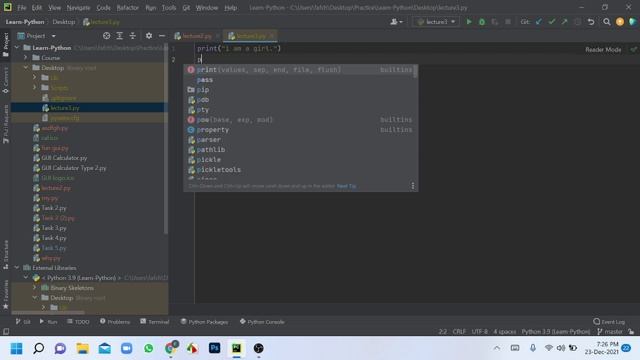Open the Refactor menu
Screen dimensions: 640x360
tap(127, 8)
